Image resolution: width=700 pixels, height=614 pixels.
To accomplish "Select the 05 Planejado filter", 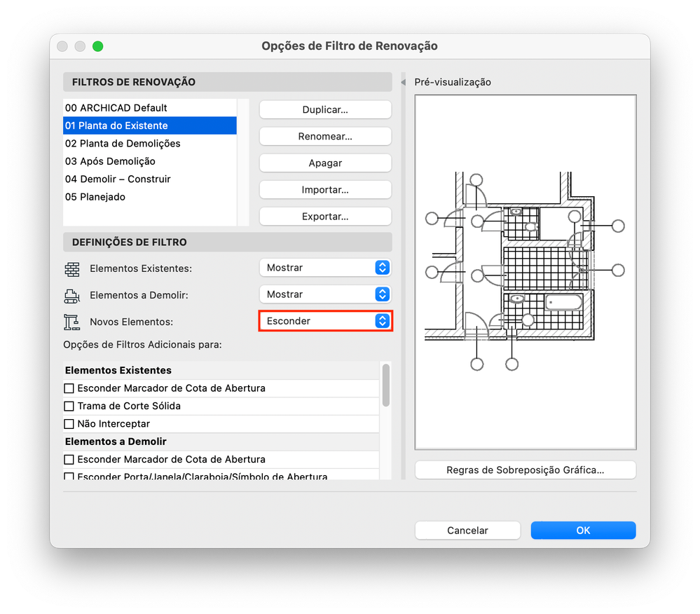I will pos(149,198).
